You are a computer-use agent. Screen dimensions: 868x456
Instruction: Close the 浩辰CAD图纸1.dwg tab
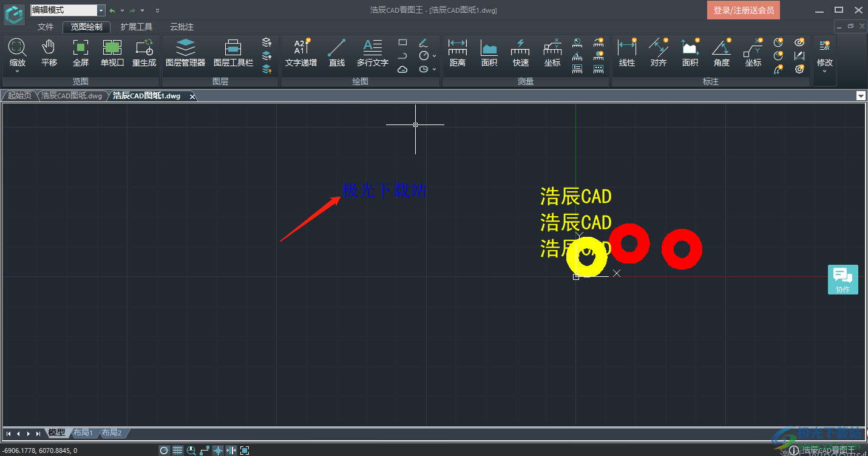(x=193, y=97)
